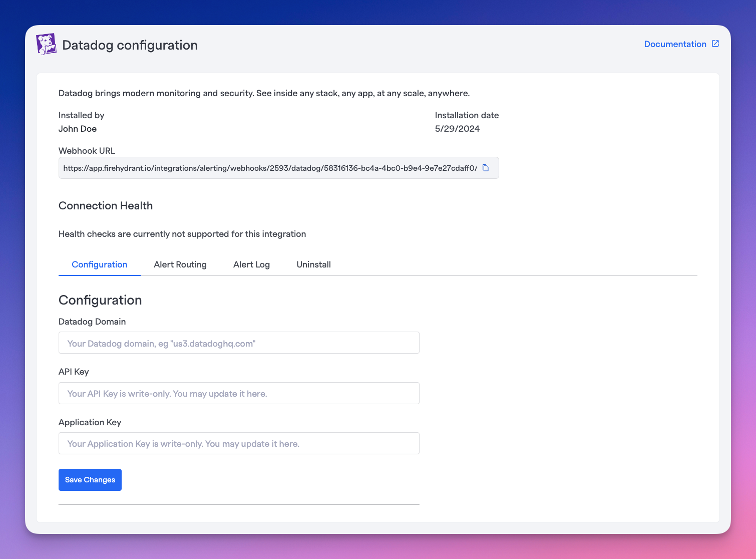Click the 'Datadog configuration' page title
756x559 pixels.
pyautogui.click(x=130, y=45)
